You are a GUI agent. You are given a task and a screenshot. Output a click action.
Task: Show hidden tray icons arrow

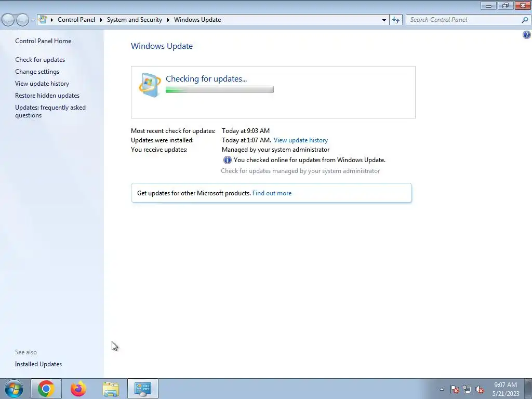pyautogui.click(x=442, y=389)
